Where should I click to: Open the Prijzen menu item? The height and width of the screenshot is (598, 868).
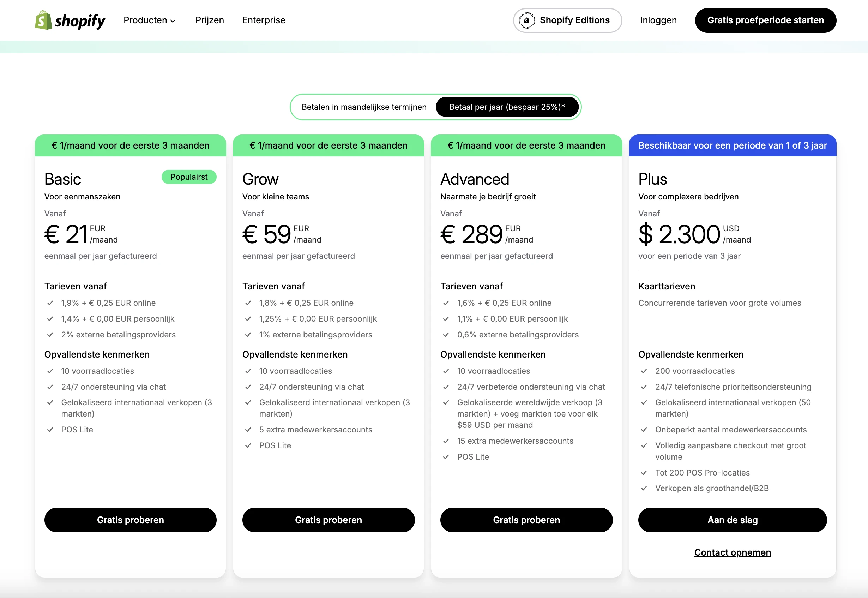[209, 20]
